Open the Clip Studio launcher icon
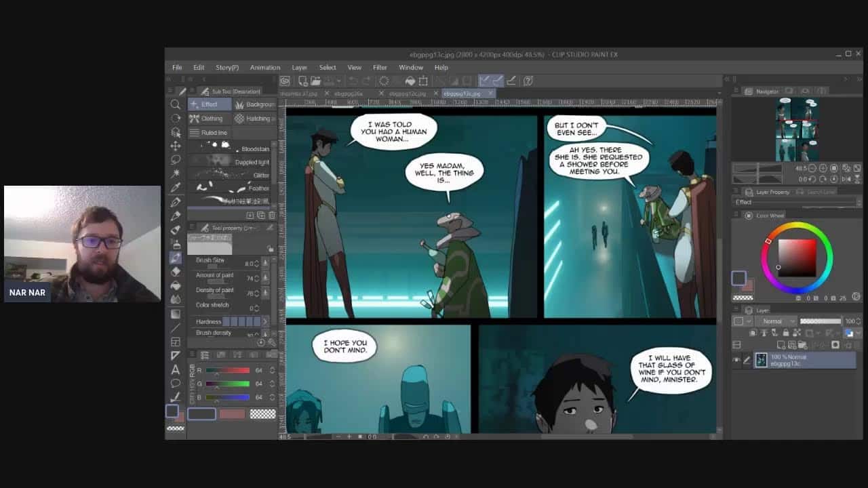The height and width of the screenshot is (488, 868). [285, 81]
